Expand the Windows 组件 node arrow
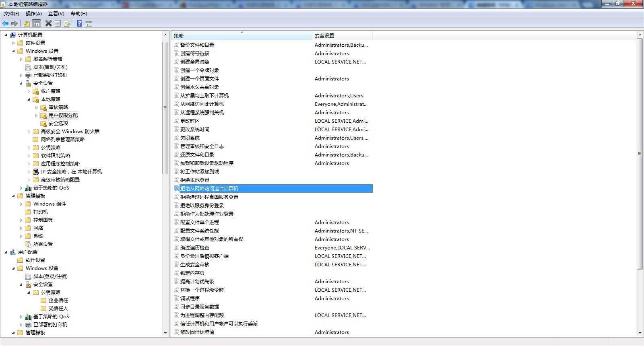Viewport: 644px width, 346px height. 21,204
